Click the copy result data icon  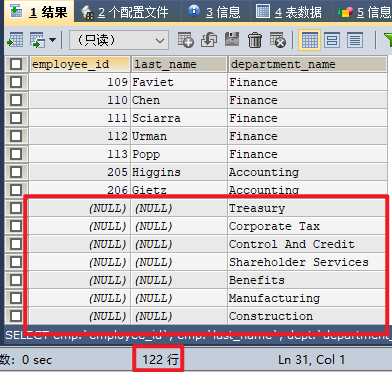coord(38,41)
